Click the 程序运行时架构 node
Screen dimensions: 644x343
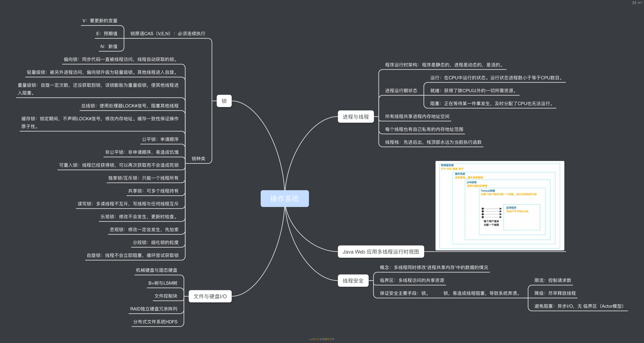[x=445, y=65]
